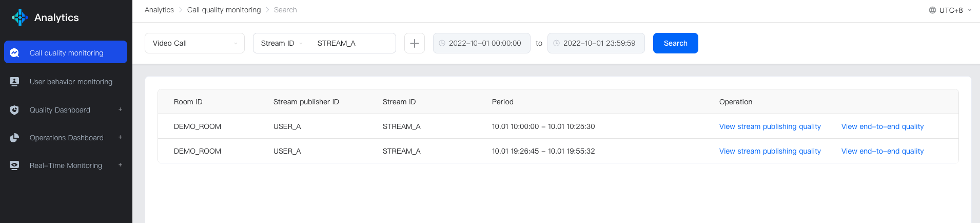The height and width of the screenshot is (223, 980).
Task: Click the Quality Dashboard shield icon
Action: pos(14,110)
